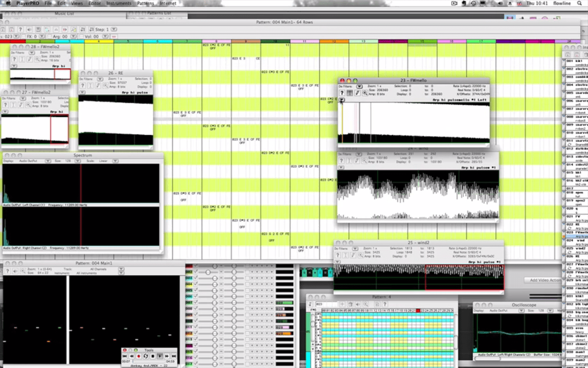Open Display dropdown in Spectrum window
Image resolution: width=588 pixels, height=368 pixels.
point(47,161)
